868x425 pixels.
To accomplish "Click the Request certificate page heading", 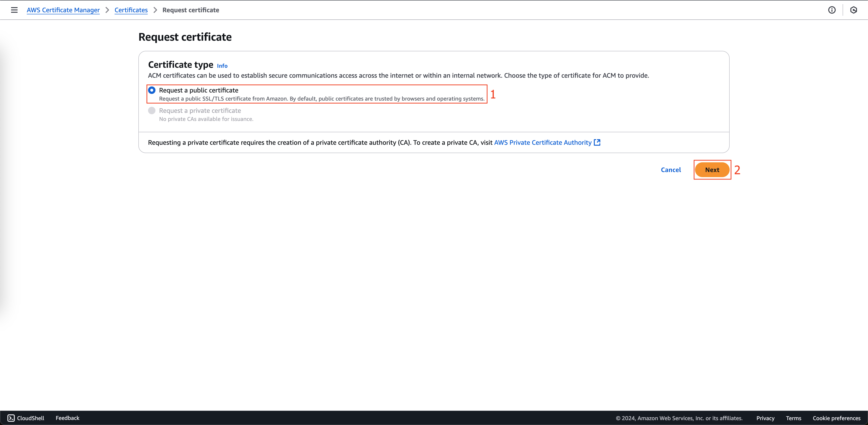I will point(185,37).
